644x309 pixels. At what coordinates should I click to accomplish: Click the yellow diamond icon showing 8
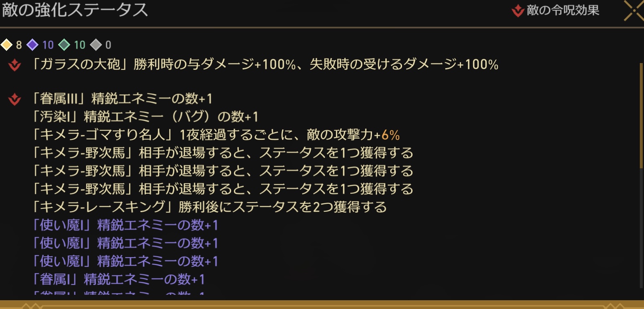pos(7,45)
